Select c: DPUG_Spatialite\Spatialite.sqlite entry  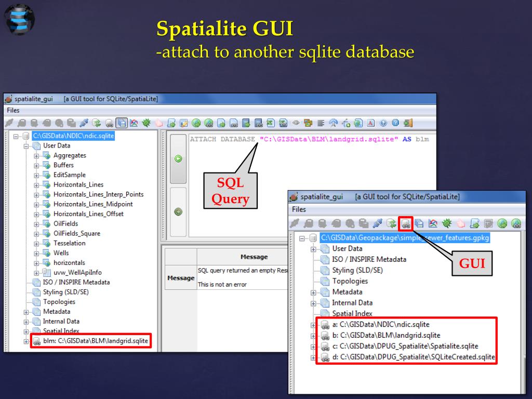click(405, 346)
